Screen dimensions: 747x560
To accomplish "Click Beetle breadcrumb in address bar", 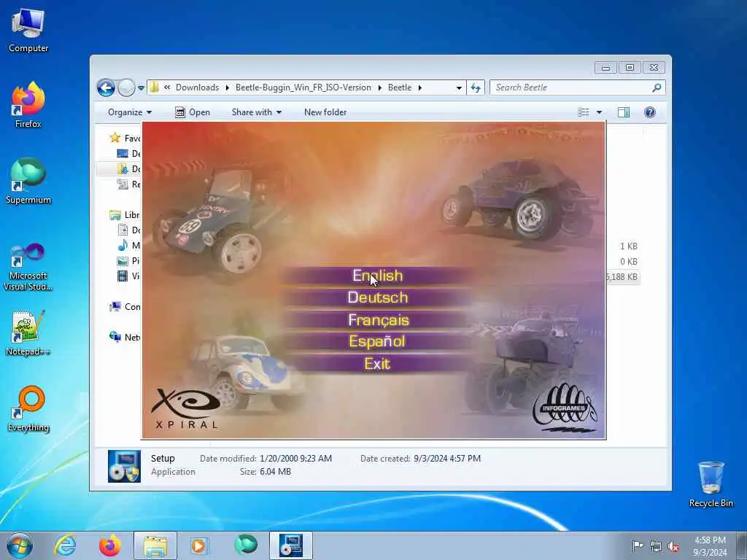I will 400,87.
